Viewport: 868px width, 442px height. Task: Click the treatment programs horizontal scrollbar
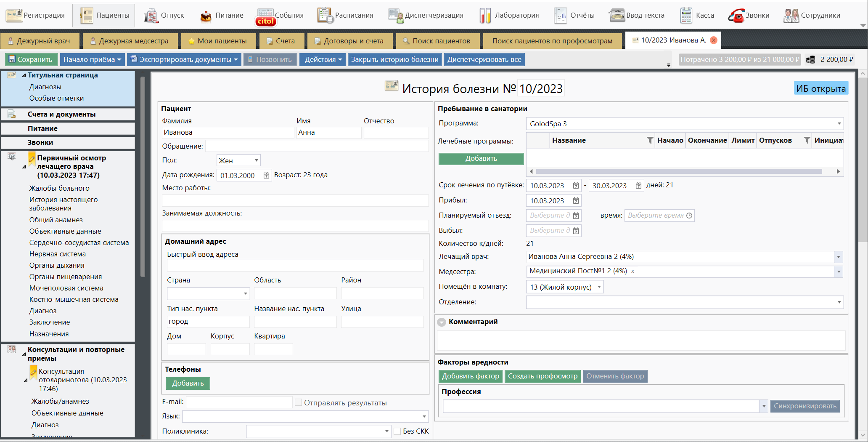pos(679,171)
